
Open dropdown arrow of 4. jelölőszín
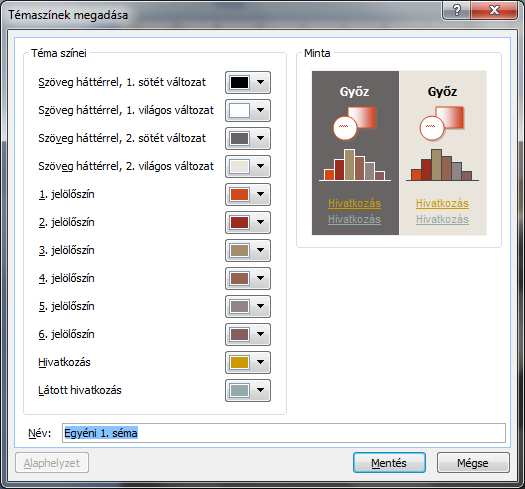(260, 278)
